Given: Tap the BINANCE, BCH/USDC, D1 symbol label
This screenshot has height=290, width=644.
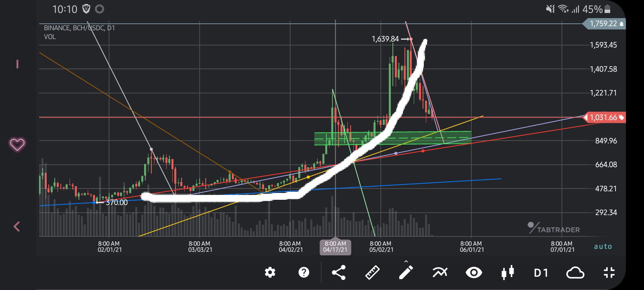Looking at the screenshot, I should pos(79,28).
